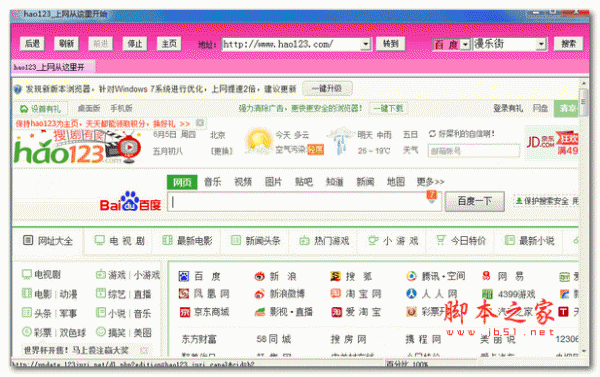
Task: Select the 贴吧 search tab
Action: click(x=304, y=181)
